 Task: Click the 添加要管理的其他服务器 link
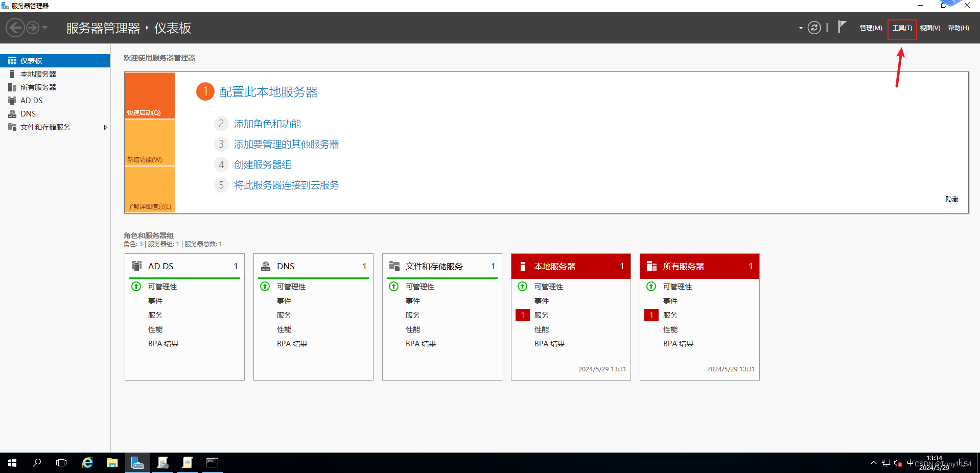click(287, 145)
